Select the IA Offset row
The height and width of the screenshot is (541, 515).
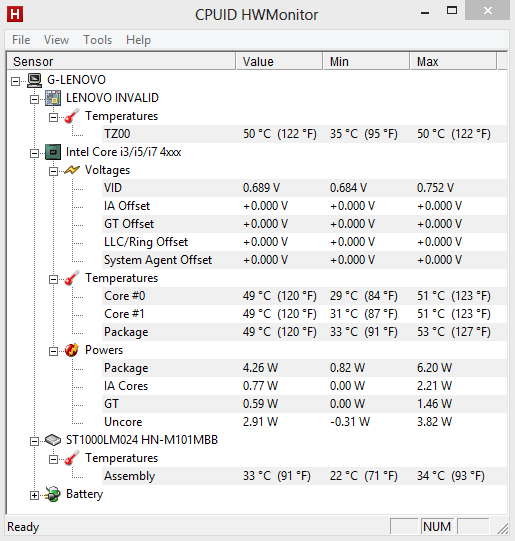[305, 206]
